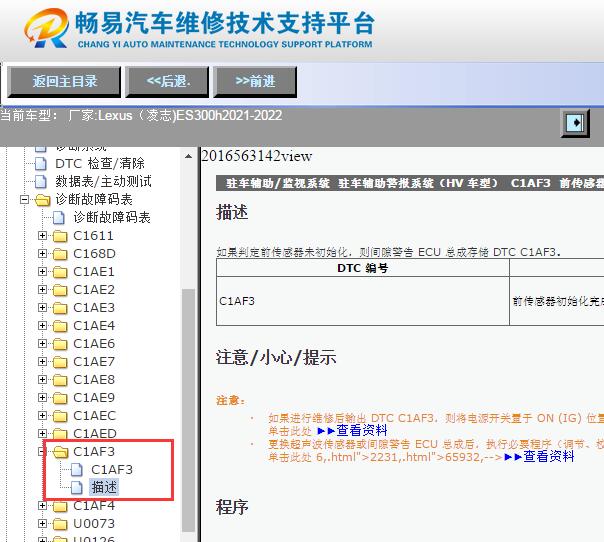The image size is (604, 542).
Task: Expand the C1AE4 folder
Action: [x=42, y=326]
